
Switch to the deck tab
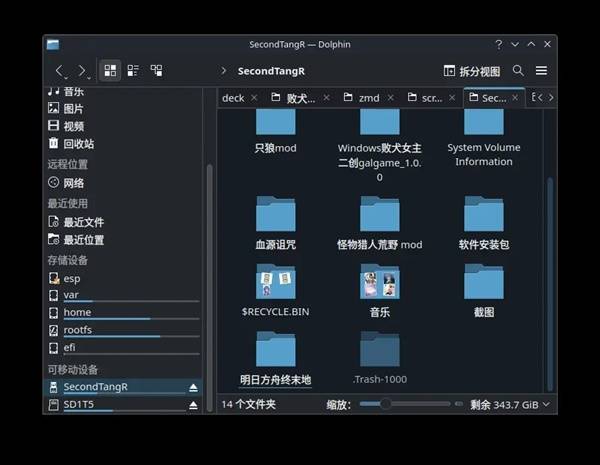(x=233, y=98)
